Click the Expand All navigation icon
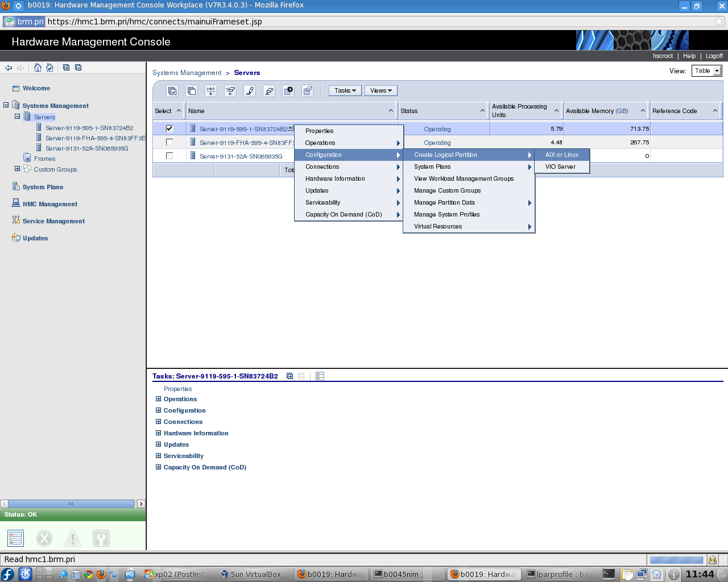The image size is (728, 582). (66, 68)
